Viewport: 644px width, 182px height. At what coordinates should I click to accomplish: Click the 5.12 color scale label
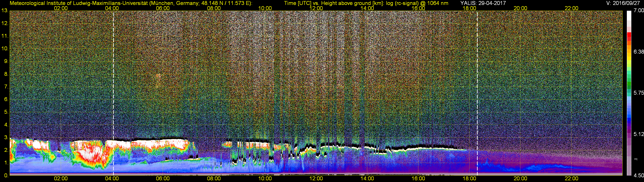point(638,134)
